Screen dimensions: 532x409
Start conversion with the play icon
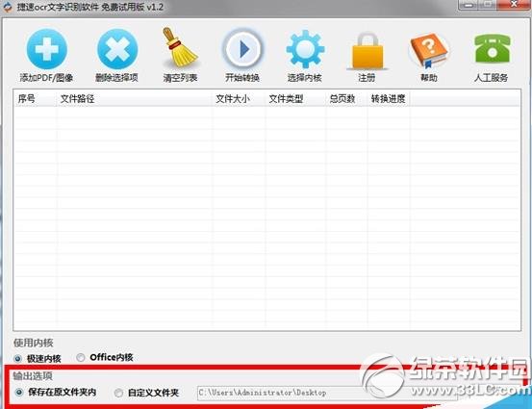tap(242, 48)
